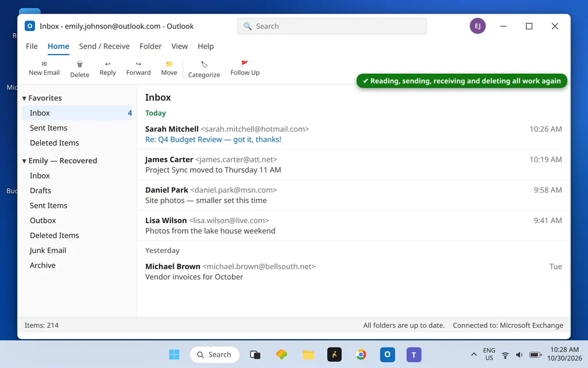The height and width of the screenshot is (368, 588).
Task: Reply to the selected email
Action: [x=107, y=69]
